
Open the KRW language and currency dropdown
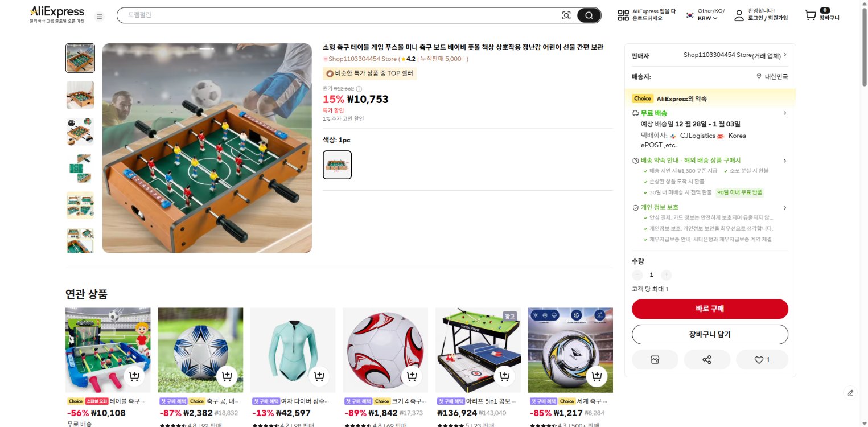pyautogui.click(x=707, y=18)
